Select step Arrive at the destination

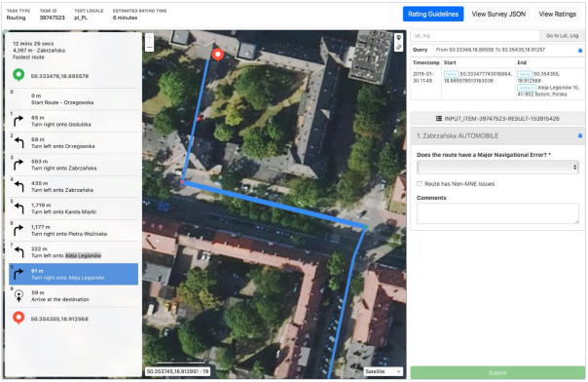click(74, 296)
